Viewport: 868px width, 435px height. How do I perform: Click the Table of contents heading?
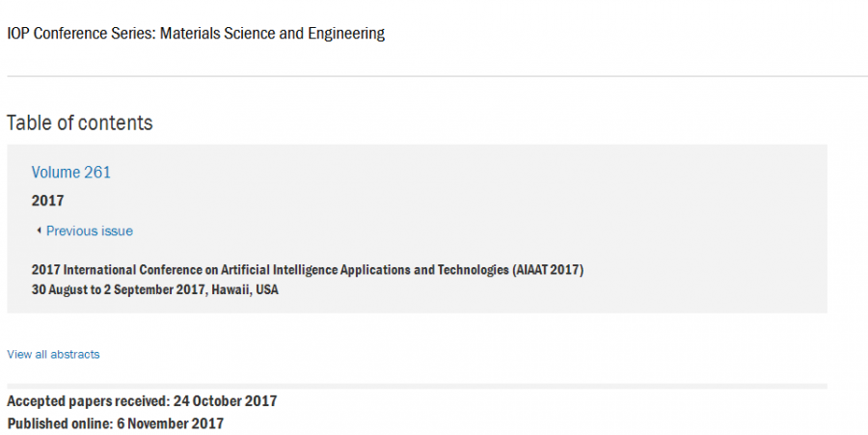click(x=80, y=122)
